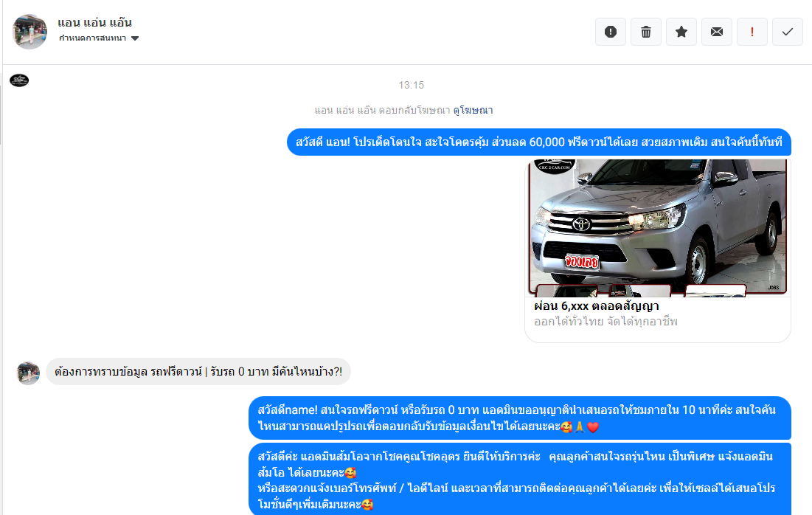Delete conversation with trash icon
This screenshot has height=515, width=812.
pos(646,32)
